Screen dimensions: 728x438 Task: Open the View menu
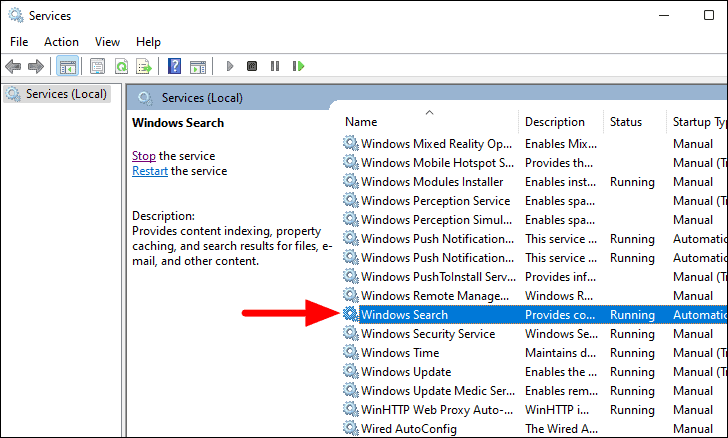coord(107,42)
